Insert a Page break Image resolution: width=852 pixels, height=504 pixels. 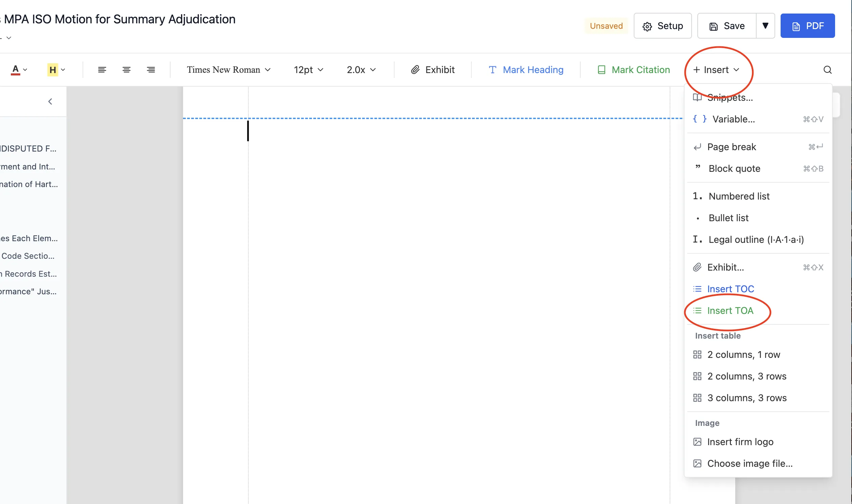(758, 147)
